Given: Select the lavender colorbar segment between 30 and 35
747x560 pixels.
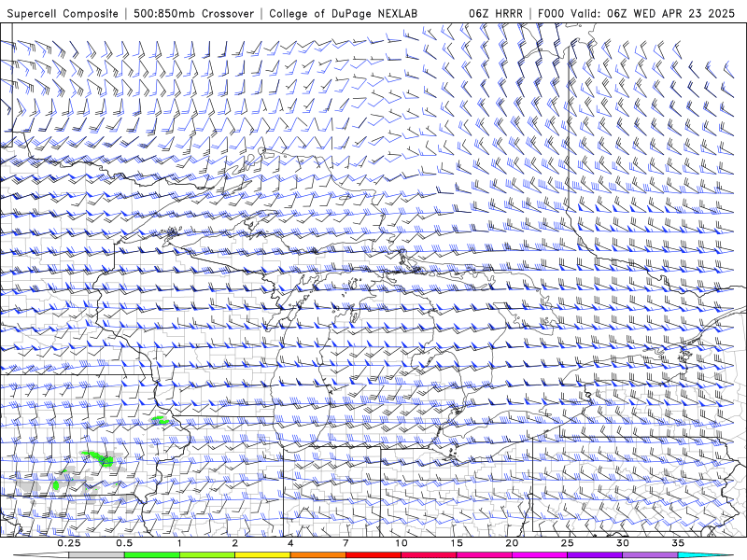Looking at the screenshot, I should coord(650,555).
